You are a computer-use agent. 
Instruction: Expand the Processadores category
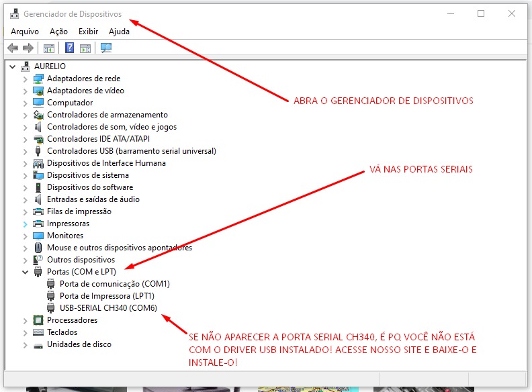25,321
